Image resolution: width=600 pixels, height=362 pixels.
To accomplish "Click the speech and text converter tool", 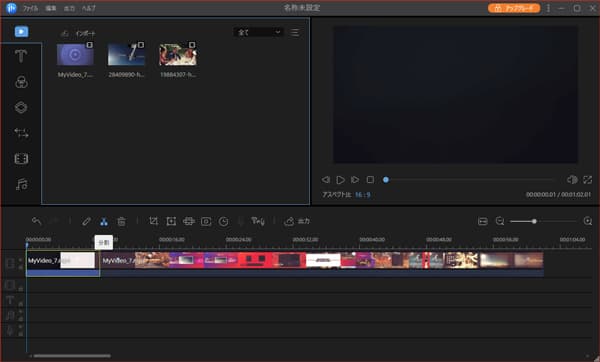I will click(x=258, y=221).
